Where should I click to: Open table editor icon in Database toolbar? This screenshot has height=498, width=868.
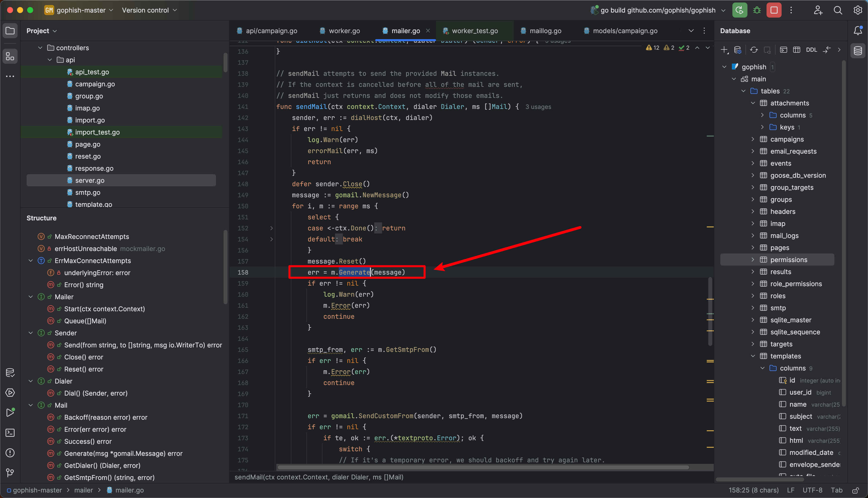796,50
